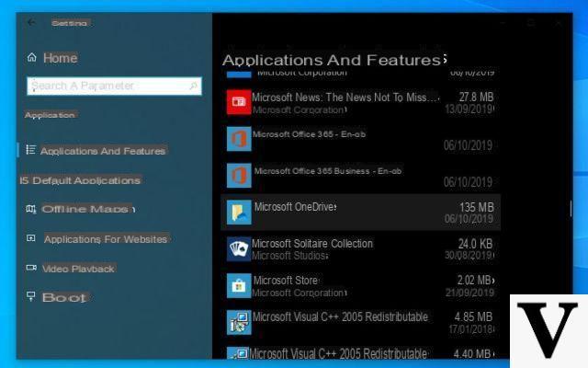
Task: Click the Video Playback camera icon
Action: click(31, 268)
